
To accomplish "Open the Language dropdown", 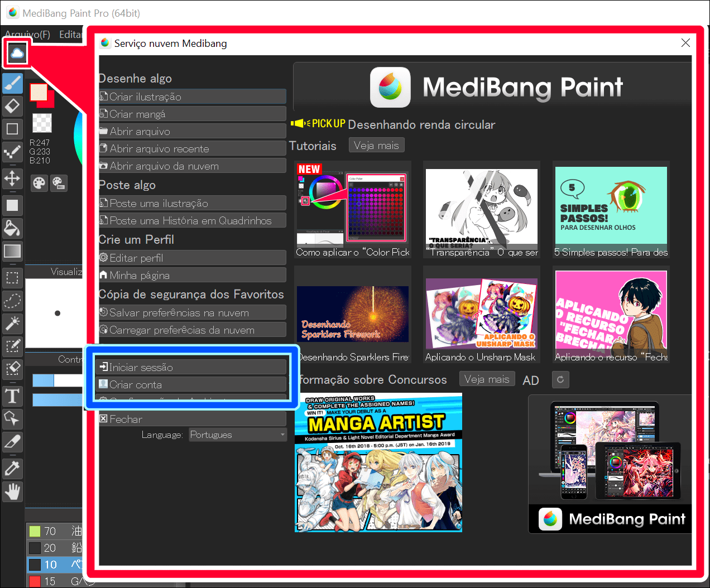I will tap(238, 435).
